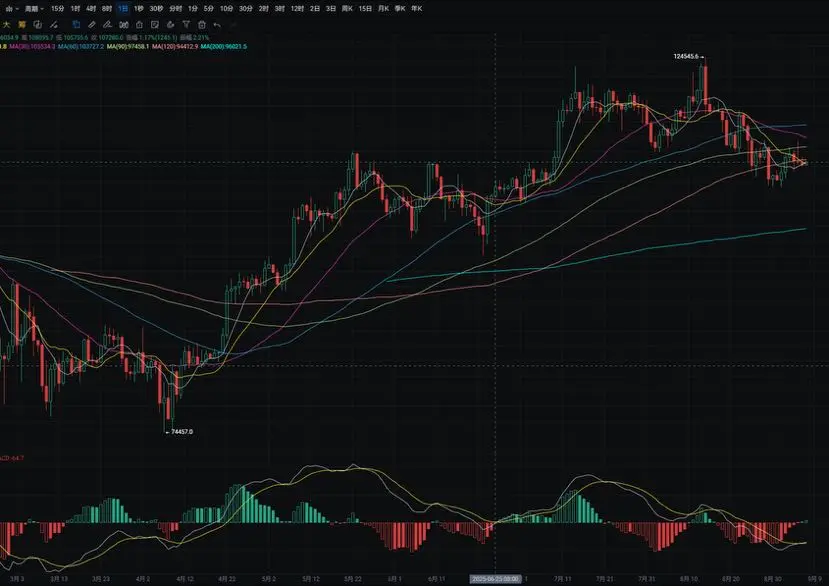This screenshot has width=829, height=586.
Task: Click the MA(200) indicator label
Action: 224,47
